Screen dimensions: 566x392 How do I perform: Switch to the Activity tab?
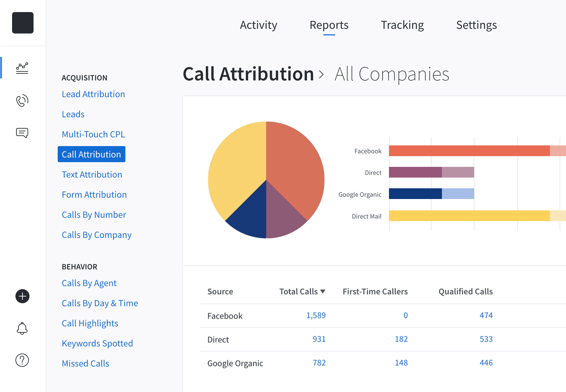pos(258,25)
